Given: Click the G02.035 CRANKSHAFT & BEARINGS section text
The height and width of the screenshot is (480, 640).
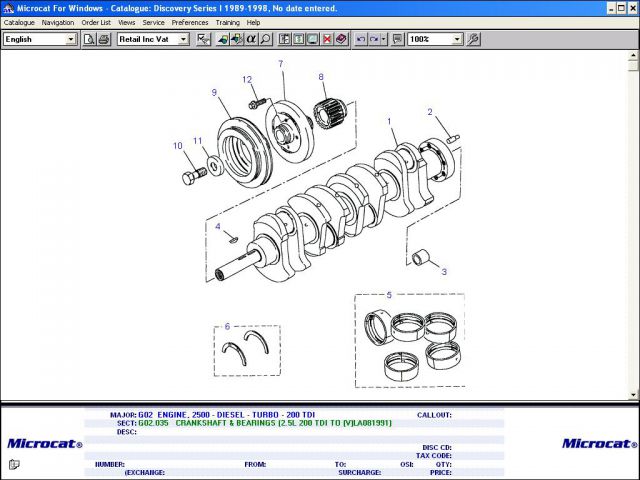Looking at the screenshot, I should click(x=265, y=423).
